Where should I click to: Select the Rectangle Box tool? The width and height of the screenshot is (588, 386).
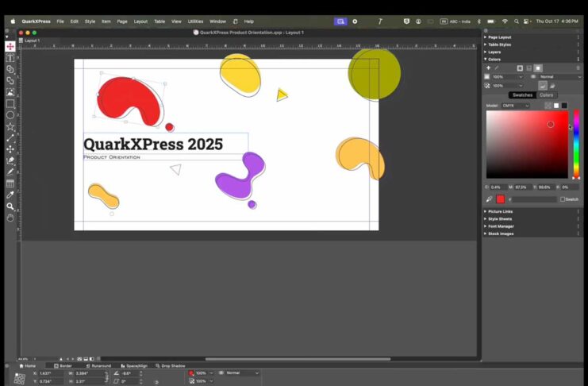[10, 103]
